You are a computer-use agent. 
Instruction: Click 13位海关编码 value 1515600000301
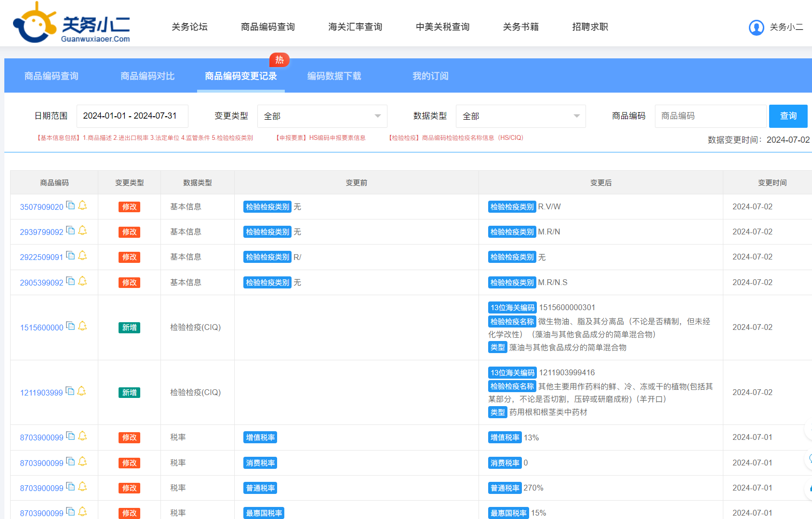[x=567, y=307]
